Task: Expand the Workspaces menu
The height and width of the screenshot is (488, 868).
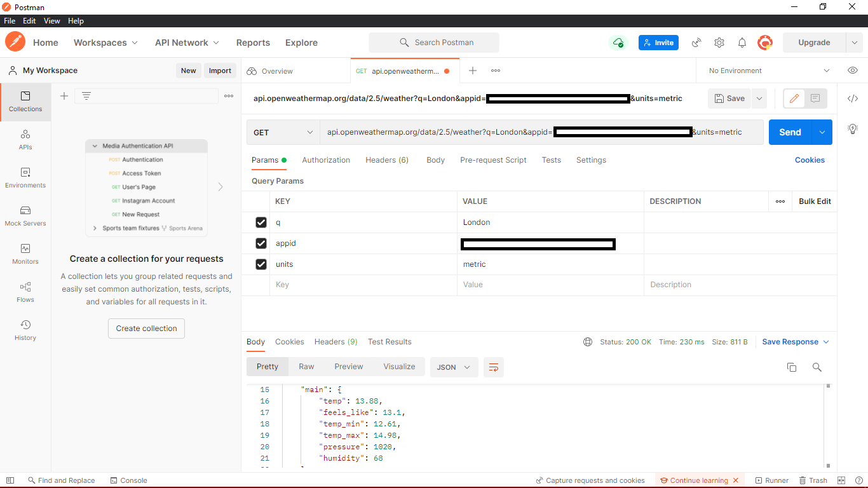Action: 105,43
